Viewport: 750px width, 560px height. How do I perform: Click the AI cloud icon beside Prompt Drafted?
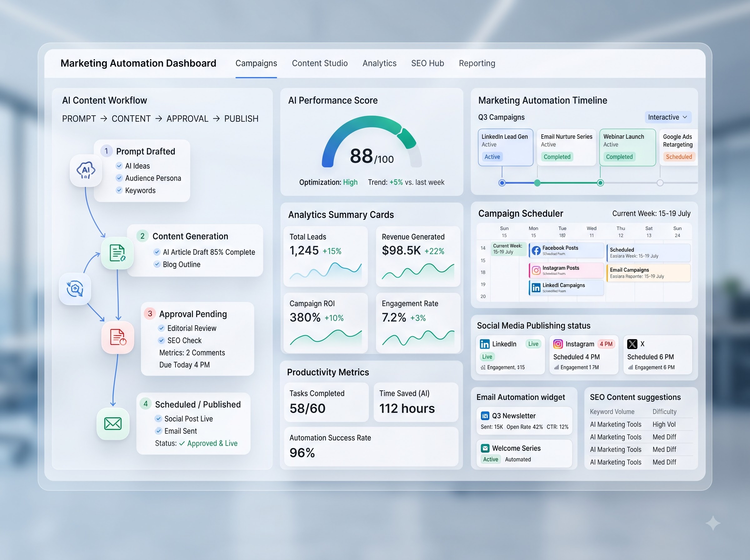[86, 170]
